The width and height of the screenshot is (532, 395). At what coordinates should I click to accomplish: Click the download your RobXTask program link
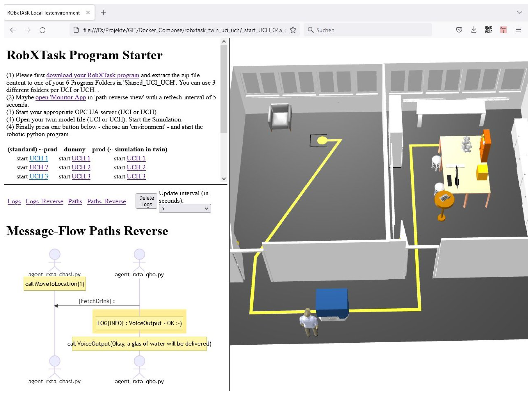93,75
